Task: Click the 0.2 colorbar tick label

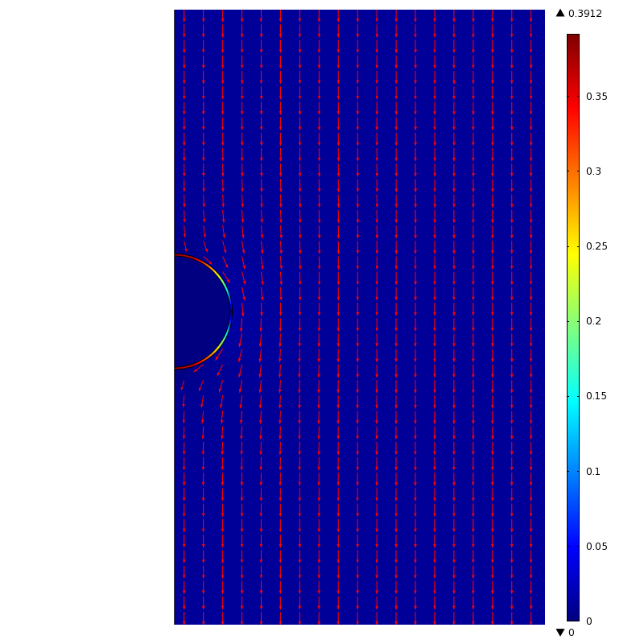Action: coord(593,321)
